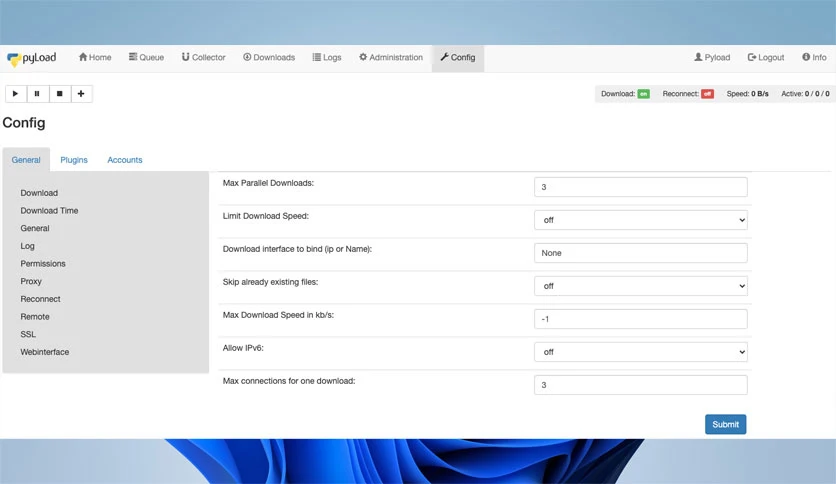Select Download in the sidebar

coord(39,193)
